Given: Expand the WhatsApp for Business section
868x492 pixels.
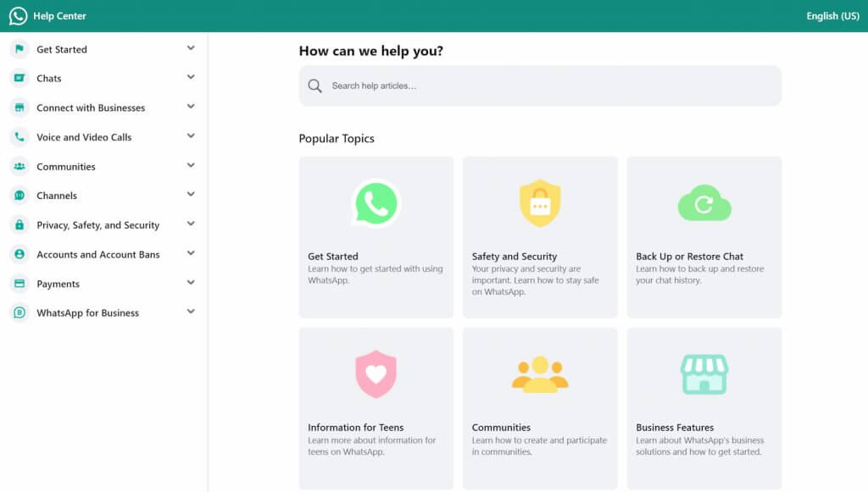Looking at the screenshot, I should click(190, 312).
